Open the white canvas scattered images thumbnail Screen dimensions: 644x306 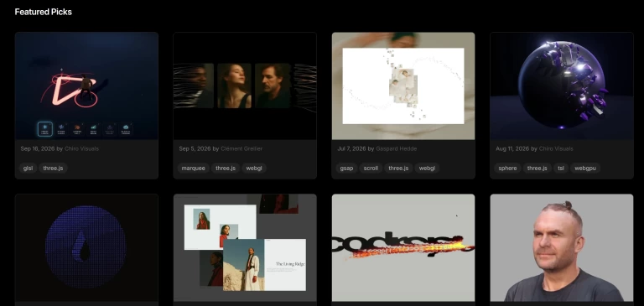tap(403, 86)
